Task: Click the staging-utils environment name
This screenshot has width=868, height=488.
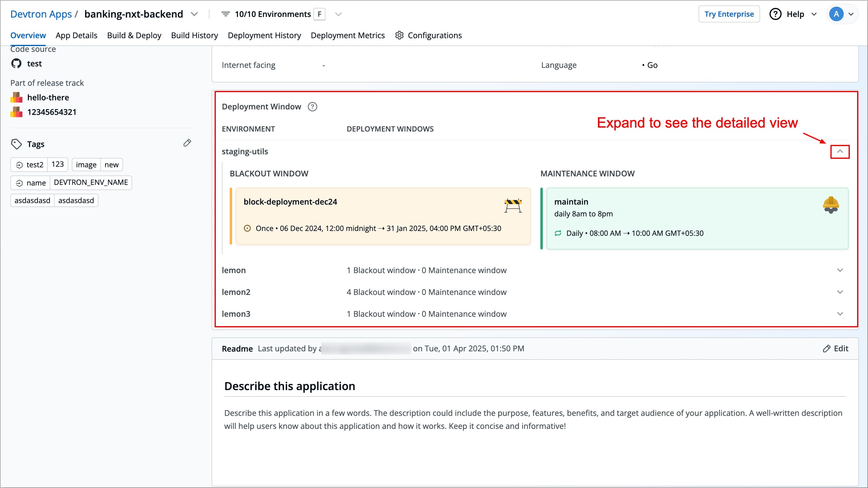Action: (245, 152)
